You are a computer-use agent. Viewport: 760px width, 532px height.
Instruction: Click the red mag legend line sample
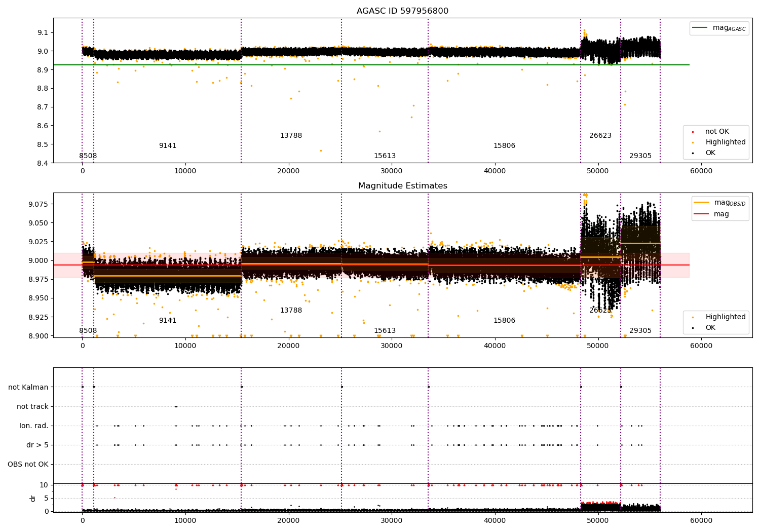coord(702,214)
